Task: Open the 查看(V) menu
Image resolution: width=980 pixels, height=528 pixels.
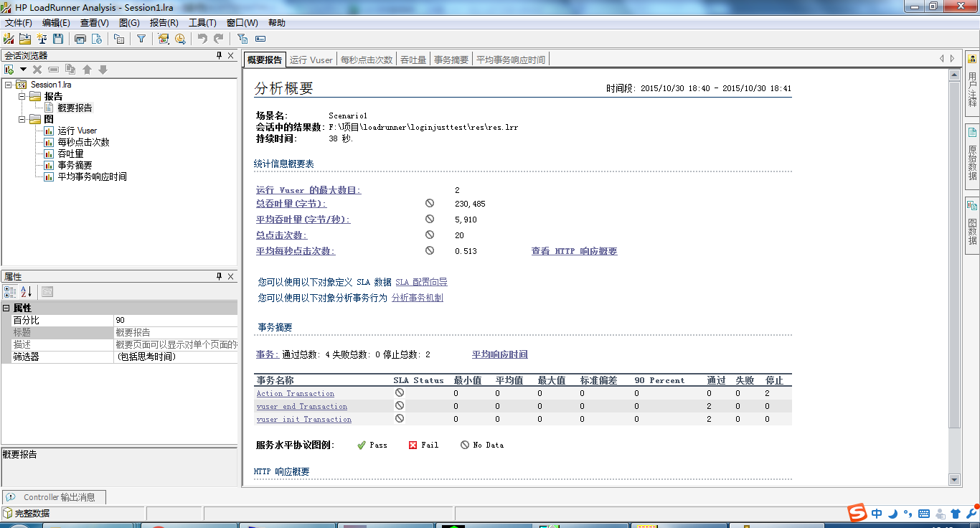Action: [94, 23]
